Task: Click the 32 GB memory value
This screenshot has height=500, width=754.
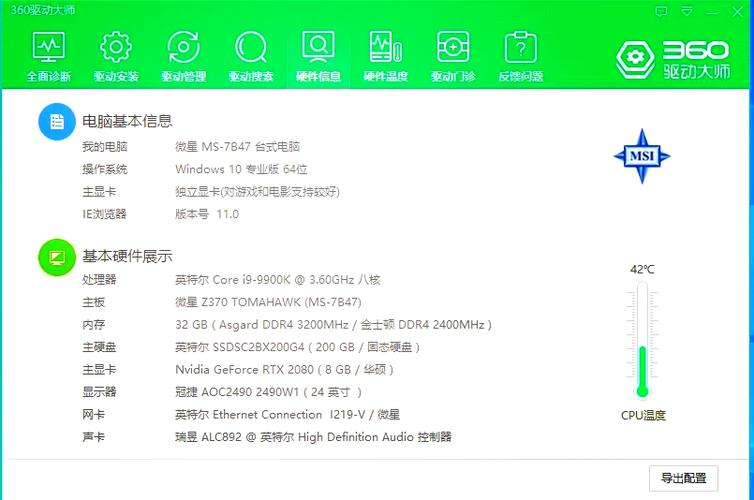Action: click(x=333, y=325)
